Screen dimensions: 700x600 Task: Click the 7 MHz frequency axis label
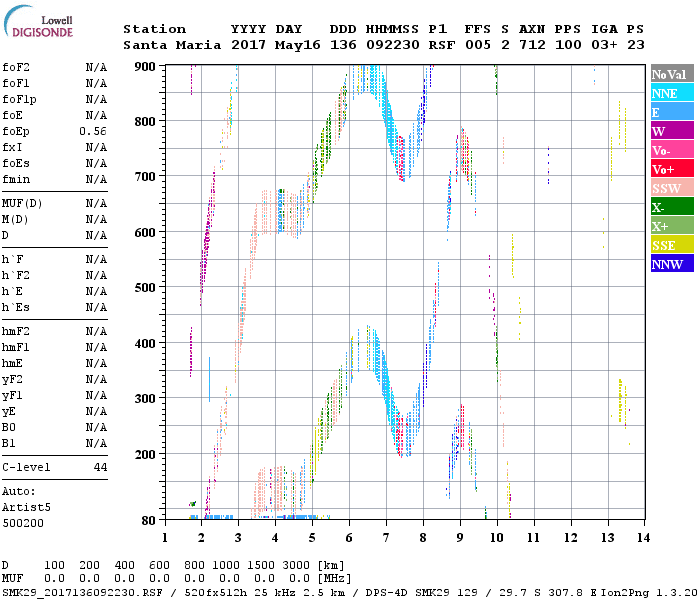tap(386, 538)
